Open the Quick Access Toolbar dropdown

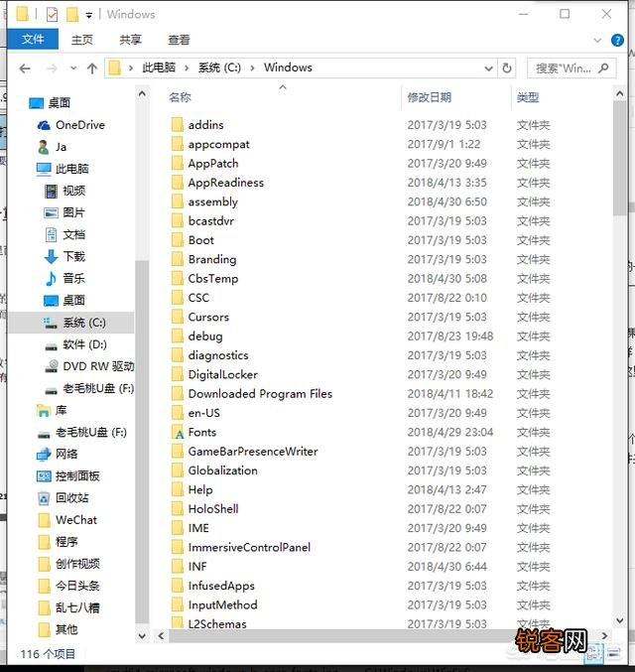[x=88, y=16]
